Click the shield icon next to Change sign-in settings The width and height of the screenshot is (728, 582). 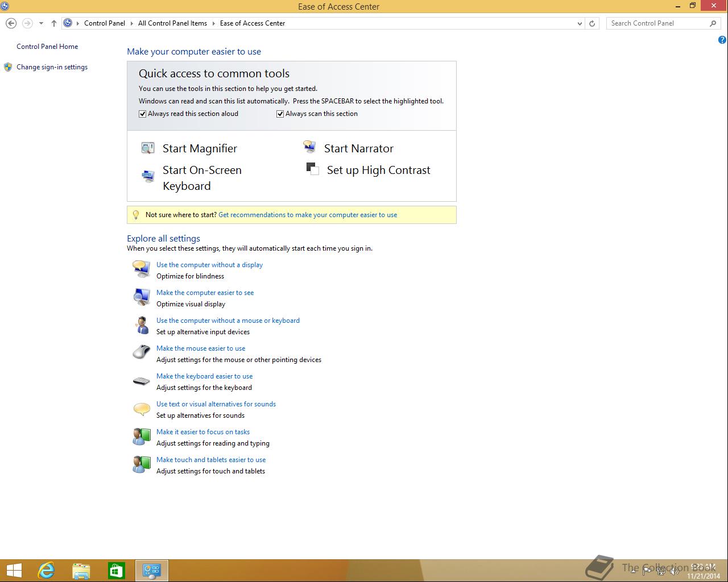coord(8,67)
